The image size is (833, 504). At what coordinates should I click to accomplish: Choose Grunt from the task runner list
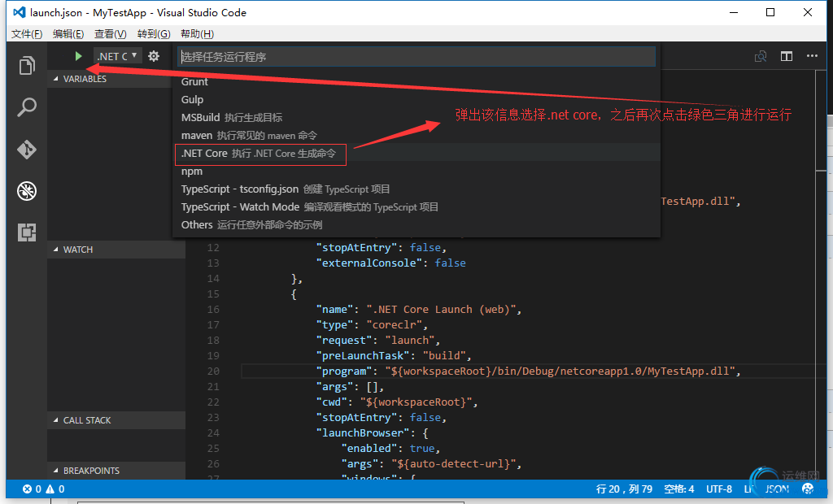[416, 82]
